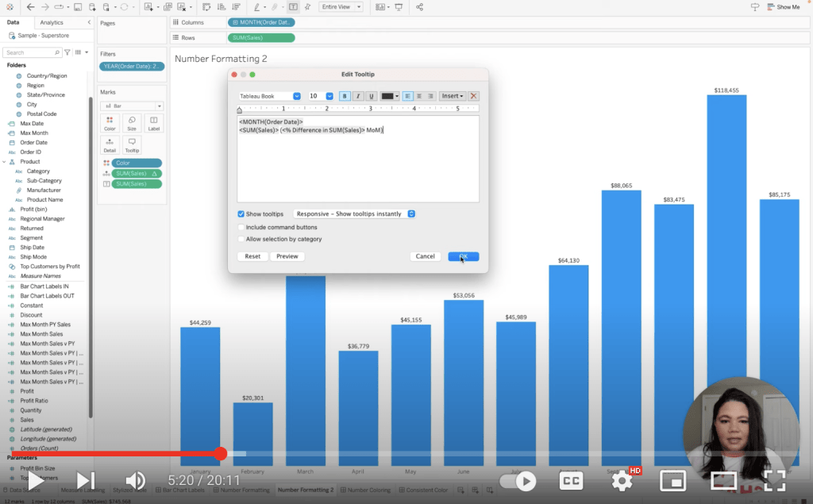Screen dimensions: 813x504
Task: Click the Share icon in the toolbar
Action: pyautogui.click(x=419, y=7)
